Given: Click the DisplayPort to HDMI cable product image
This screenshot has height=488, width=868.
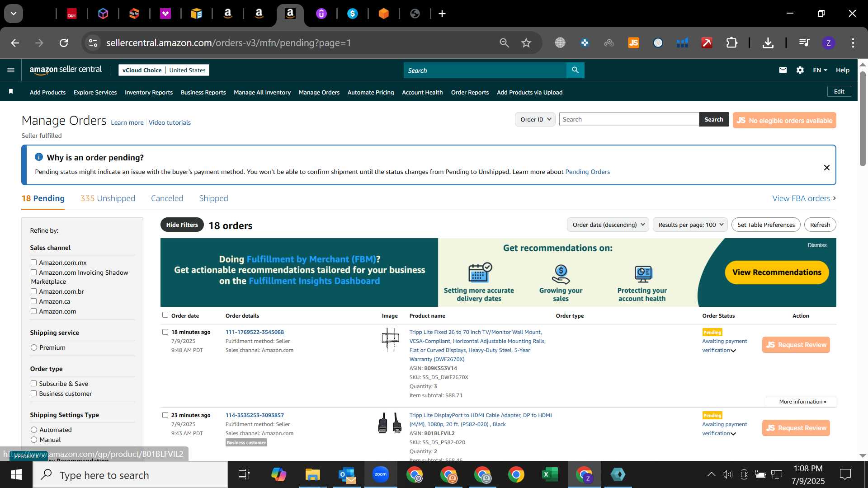Looking at the screenshot, I should [x=390, y=423].
